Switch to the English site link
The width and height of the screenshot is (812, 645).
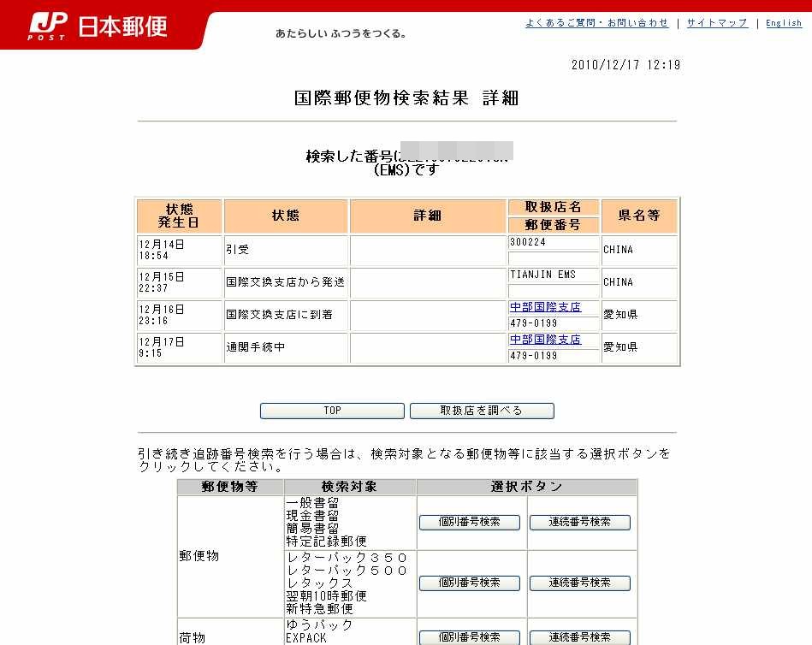784,23
